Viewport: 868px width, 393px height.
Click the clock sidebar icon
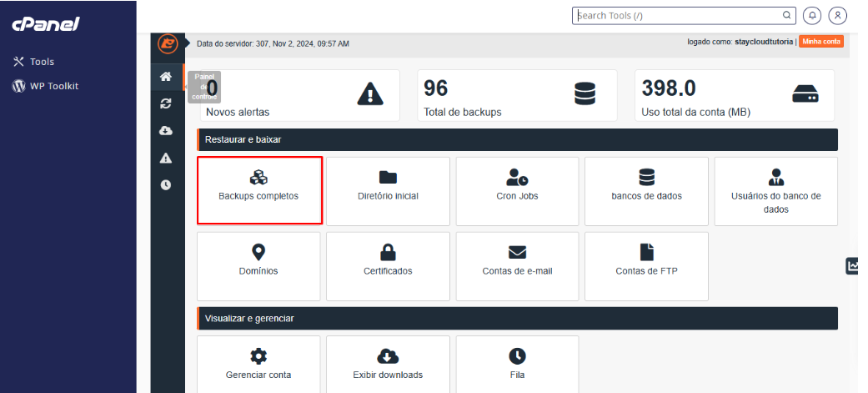(166, 185)
